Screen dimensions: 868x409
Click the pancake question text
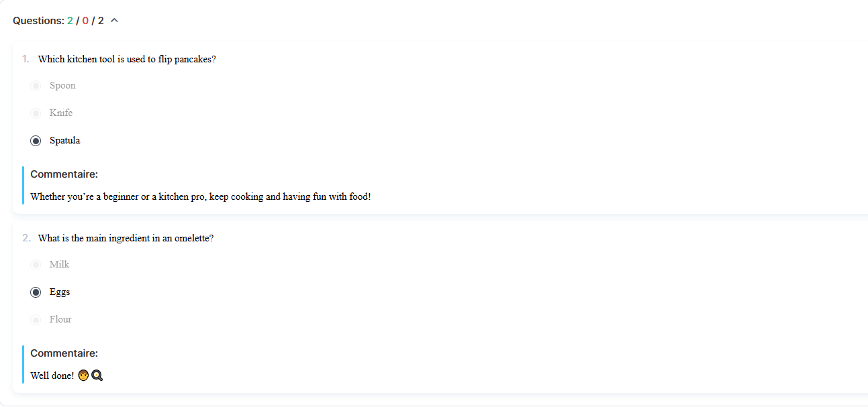coord(127,59)
